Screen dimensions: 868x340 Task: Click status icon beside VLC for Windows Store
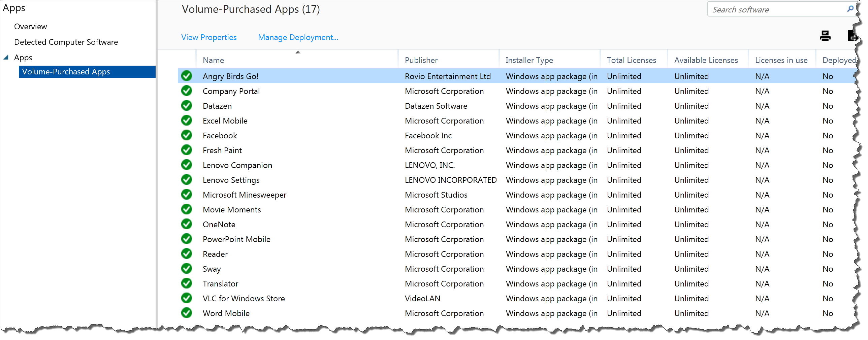tap(187, 298)
